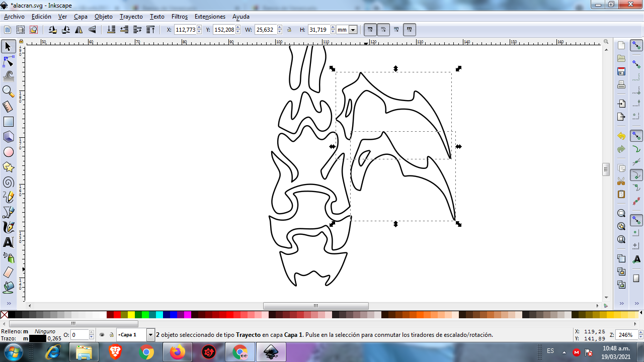Open the Capa menu

[x=80, y=17]
